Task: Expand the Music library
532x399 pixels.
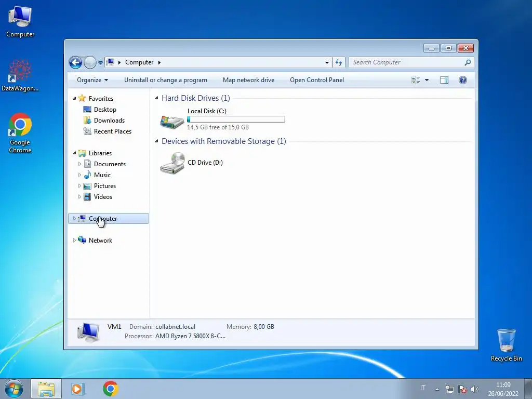Action: (x=79, y=175)
